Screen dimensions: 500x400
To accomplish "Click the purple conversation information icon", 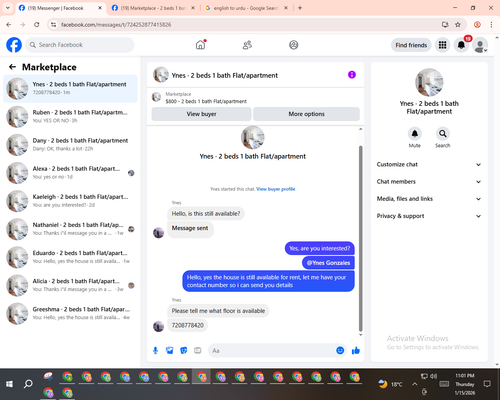I will point(352,75).
